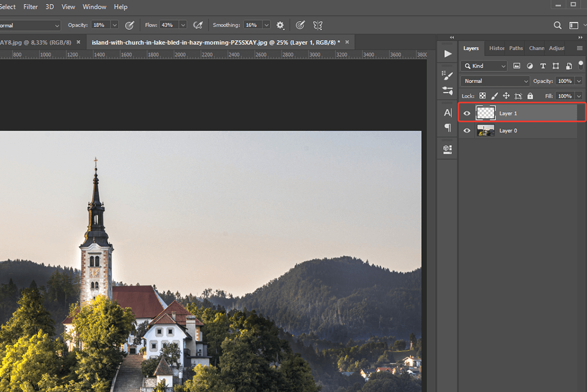This screenshot has height=392, width=587.
Task: Click lock transparent pixels icon
Action: click(482, 96)
